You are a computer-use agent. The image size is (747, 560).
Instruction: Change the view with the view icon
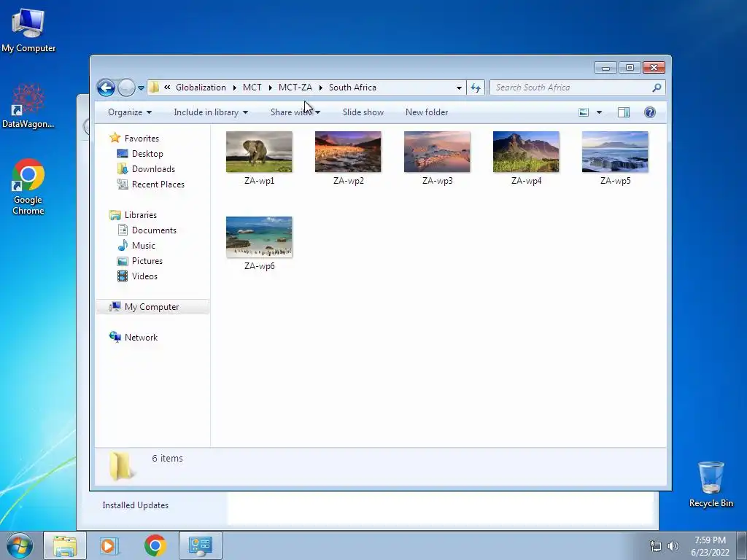pos(584,112)
